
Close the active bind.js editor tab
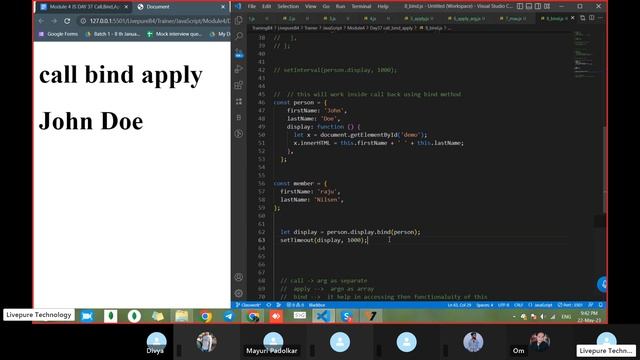click(x=573, y=18)
